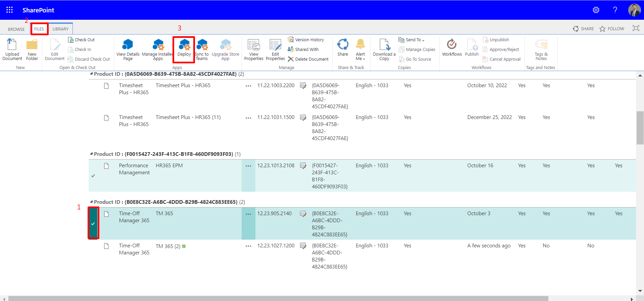Open ellipsis menu for TM 365 row

(248, 214)
